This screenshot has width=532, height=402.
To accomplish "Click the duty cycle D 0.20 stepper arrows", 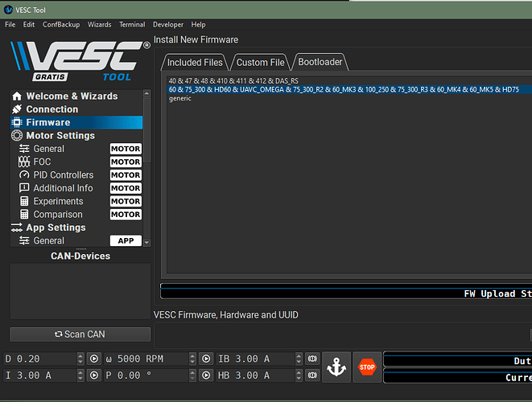I will [80, 359].
